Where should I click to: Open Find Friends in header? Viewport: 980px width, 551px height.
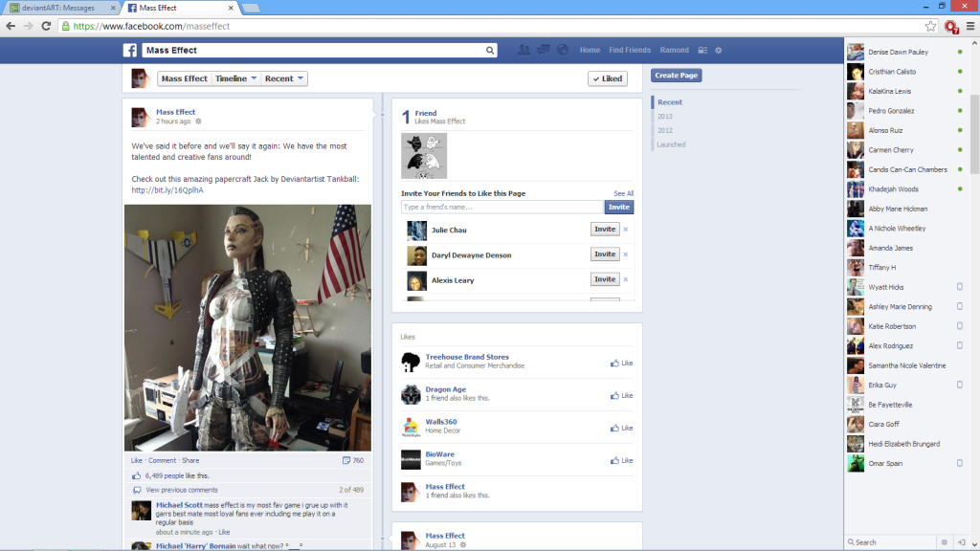(630, 50)
